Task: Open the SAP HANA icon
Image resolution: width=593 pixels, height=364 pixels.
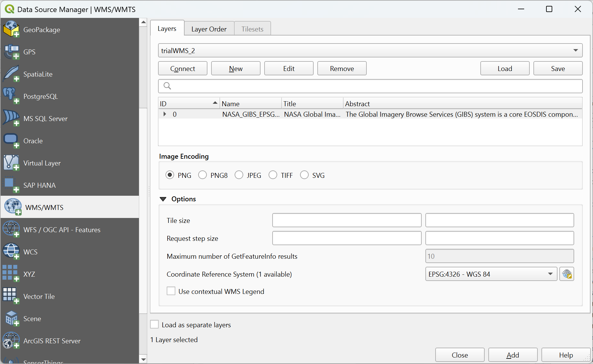Action: click(x=11, y=185)
